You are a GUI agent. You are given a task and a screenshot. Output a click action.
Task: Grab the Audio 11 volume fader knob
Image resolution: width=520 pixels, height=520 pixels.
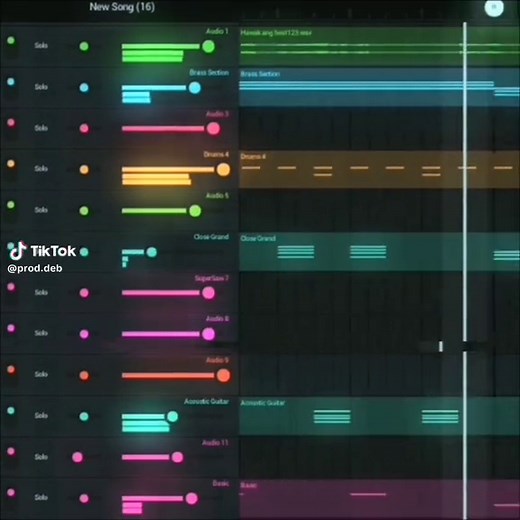click(x=177, y=457)
